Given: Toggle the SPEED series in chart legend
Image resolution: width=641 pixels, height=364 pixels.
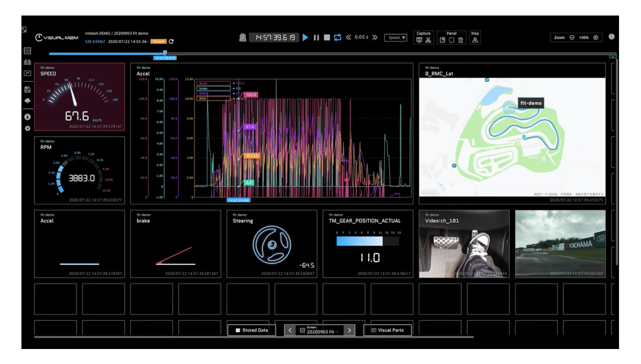Looking at the screenshot, I should tap(213, 94).
